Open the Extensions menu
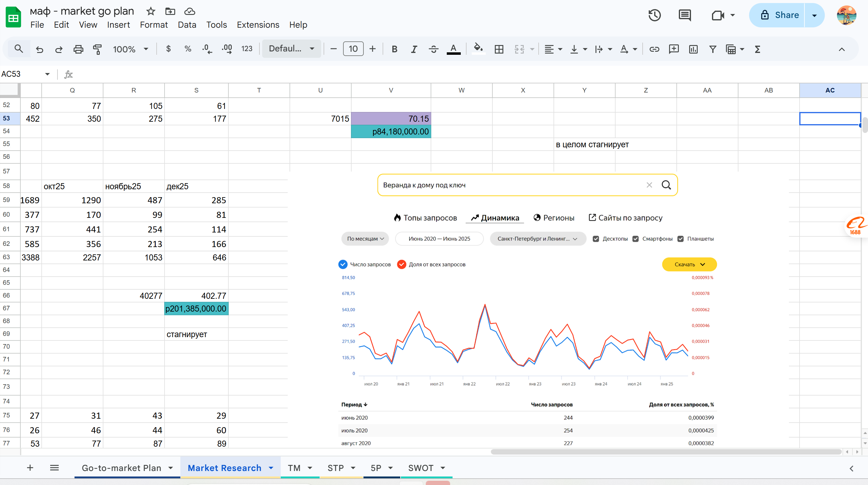 [x=258, y=25]
